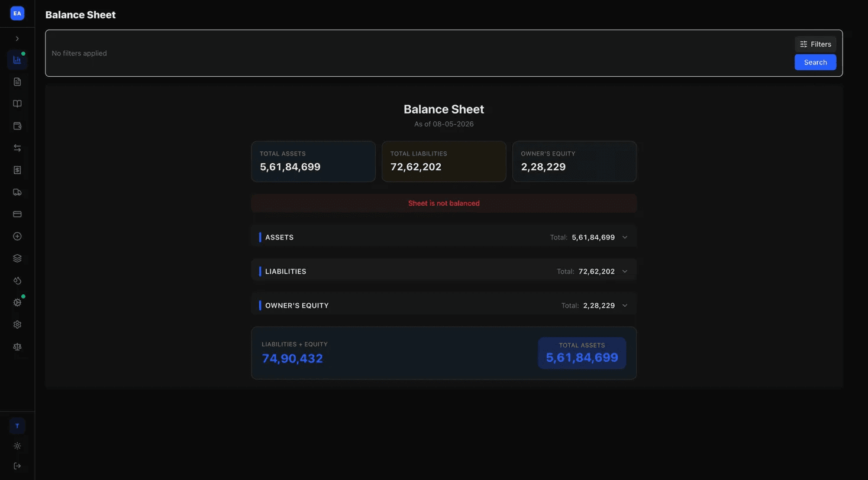Open the balance scales icon
This screenshot has height=480, width=868.
coord(17,347)
